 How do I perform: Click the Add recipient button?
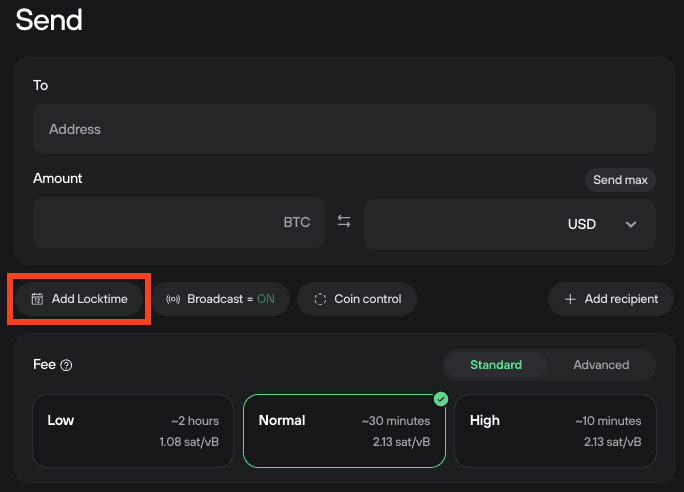coord(611,299)
